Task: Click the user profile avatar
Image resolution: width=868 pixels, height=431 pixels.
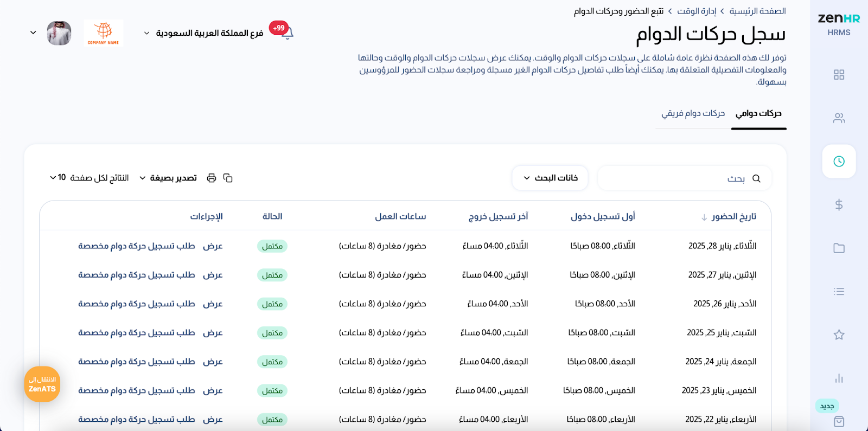Action: 59,33
